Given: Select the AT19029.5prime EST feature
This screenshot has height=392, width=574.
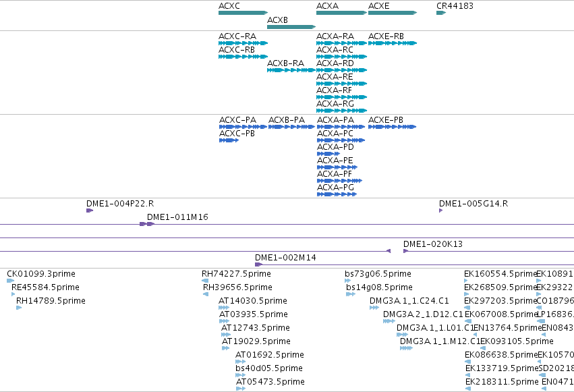Looking at the screenshot, I should (225, 348).
